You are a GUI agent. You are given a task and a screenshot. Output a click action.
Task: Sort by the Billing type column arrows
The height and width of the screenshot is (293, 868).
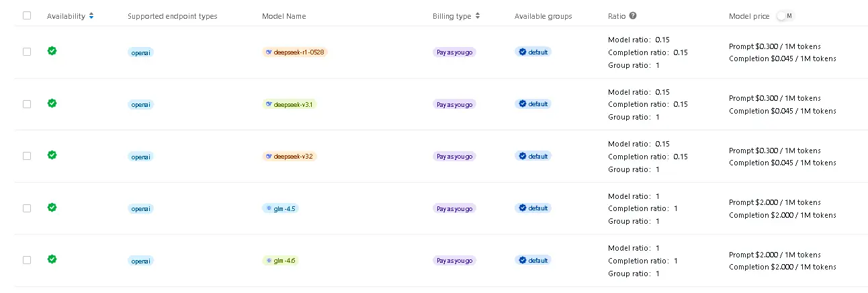(478, 15)
